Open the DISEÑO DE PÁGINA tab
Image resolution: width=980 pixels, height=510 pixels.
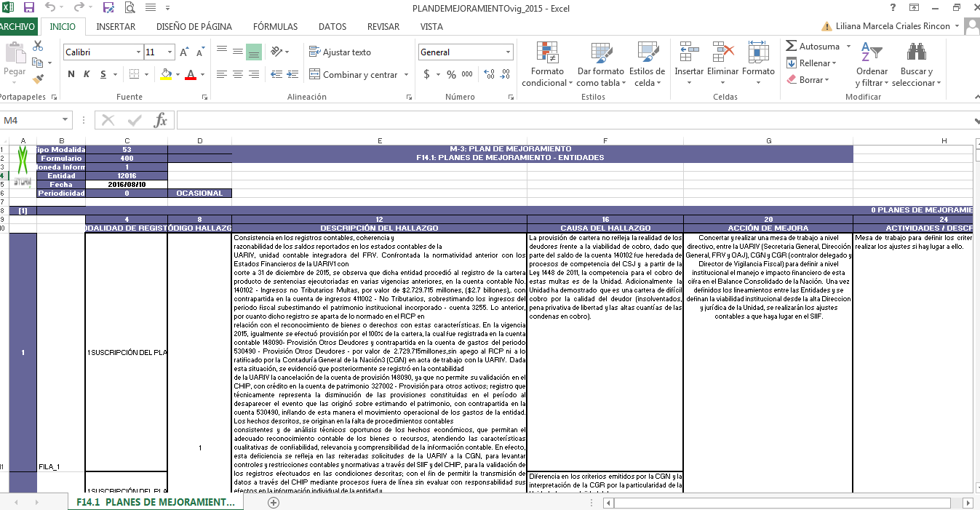194,27
